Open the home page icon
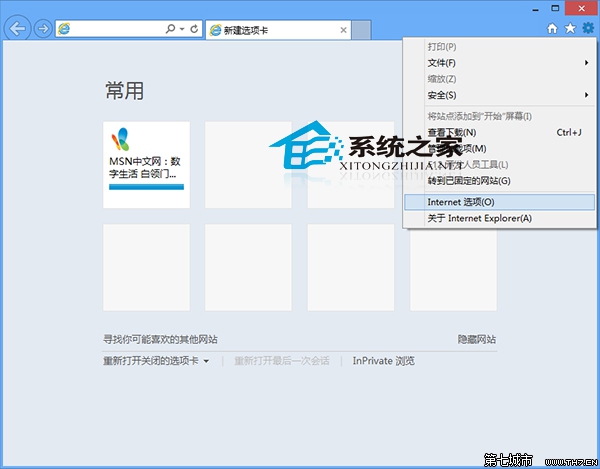The width and height of the screenshot is (600, 469). 552,28
